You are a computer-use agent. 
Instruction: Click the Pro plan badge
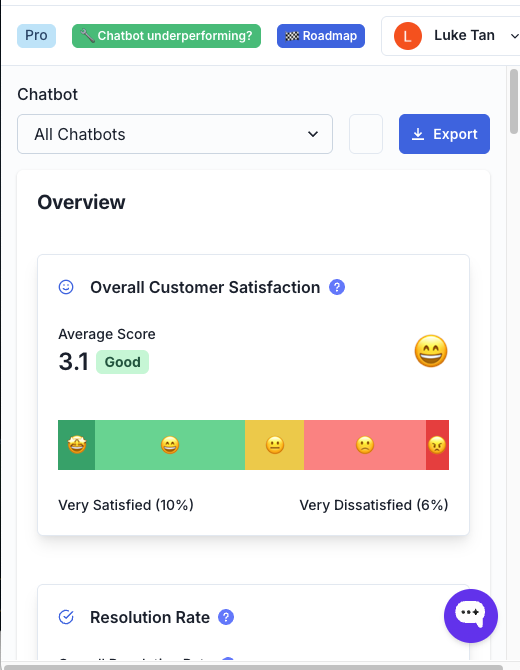pos(36,36)
